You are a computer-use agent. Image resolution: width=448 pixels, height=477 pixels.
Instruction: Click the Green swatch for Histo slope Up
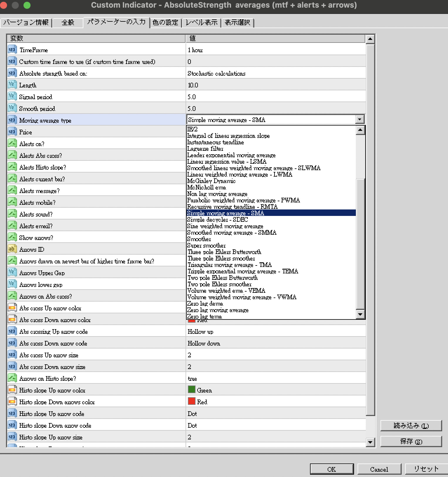191,389
